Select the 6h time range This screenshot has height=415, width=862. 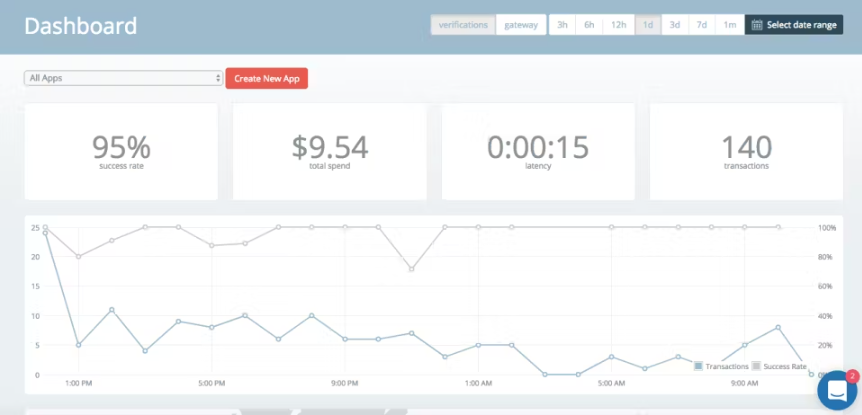click(x=590, y=25)
